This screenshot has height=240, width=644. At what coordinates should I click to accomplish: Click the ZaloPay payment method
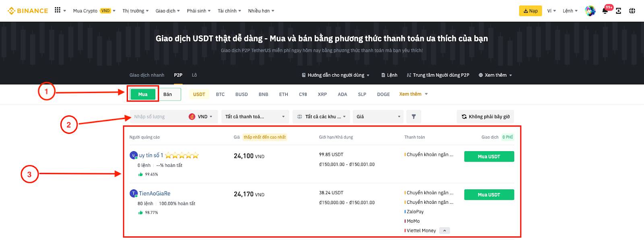pyautogui.click(x=414, y=212)
